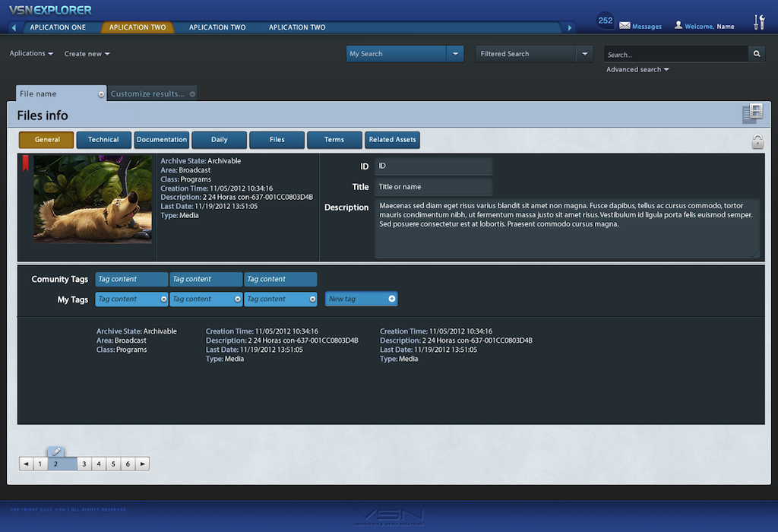Viewport: 778px width, 532px height.
Task: Open the Filtered Search dropdown
Action: pyautogui.click(x=584, y=54)
